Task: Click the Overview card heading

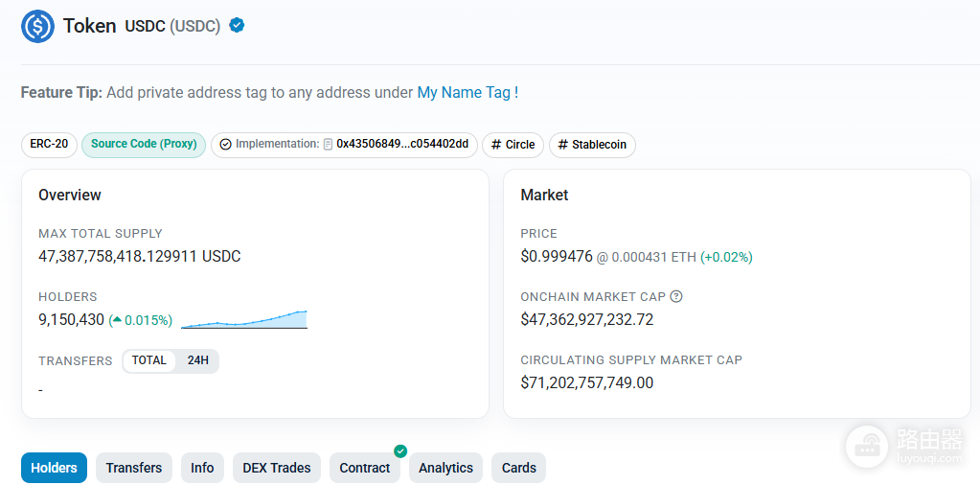Action: click(70, 195)
